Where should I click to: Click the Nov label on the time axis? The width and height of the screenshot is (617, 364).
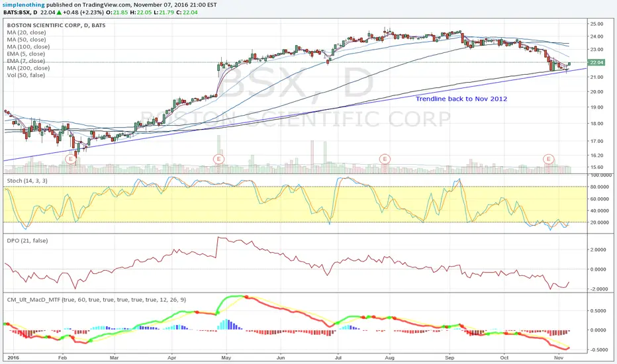[558, 357]
